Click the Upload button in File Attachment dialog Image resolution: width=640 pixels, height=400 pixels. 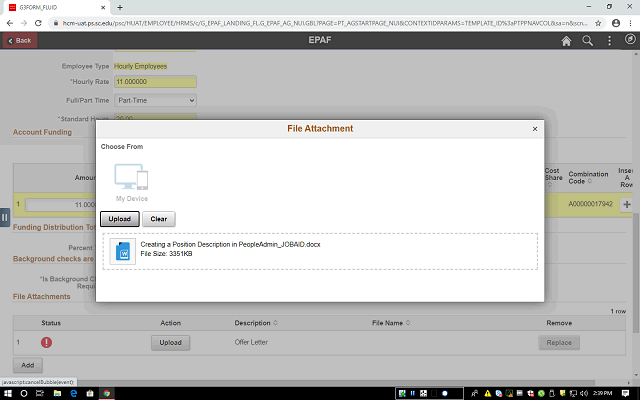tap(120, 219)
